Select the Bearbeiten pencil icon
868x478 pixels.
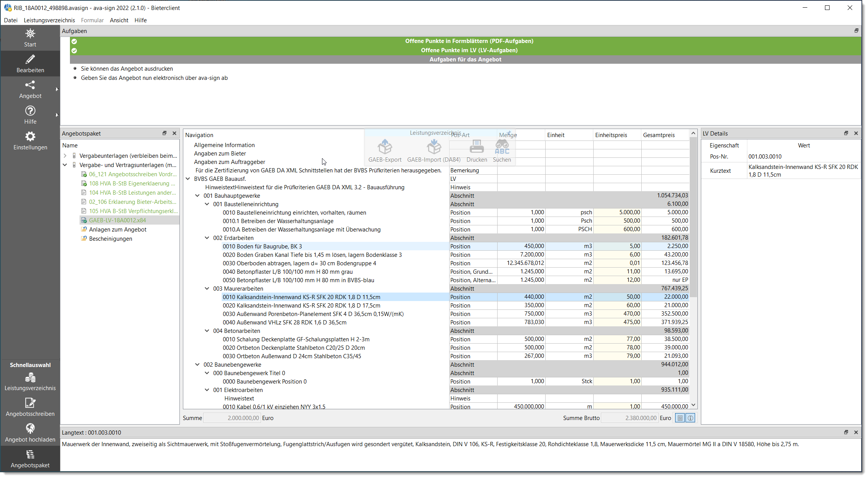click(x=30, y=59)
